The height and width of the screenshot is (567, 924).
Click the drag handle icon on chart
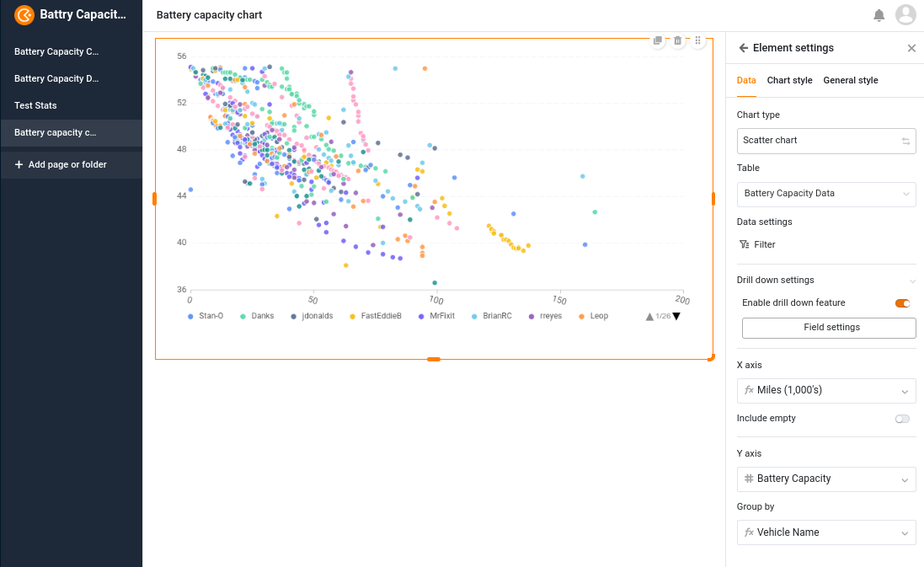tap(698, 40)
